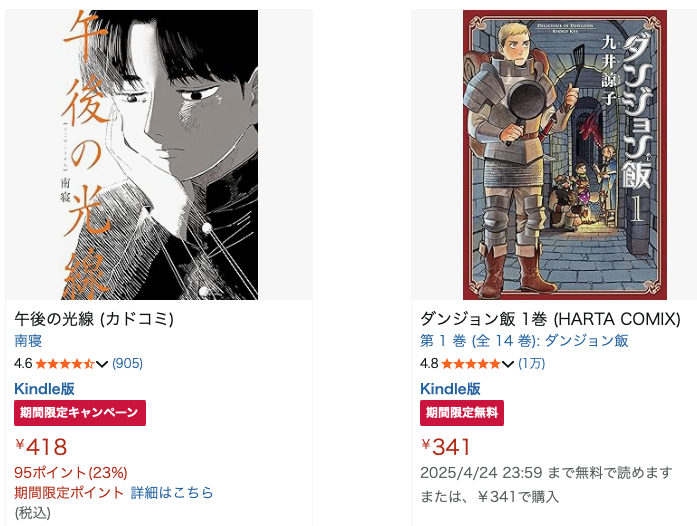View the (905) customer reviews
Viewport: 697px width, 526px height.
(x=128, y=364)
